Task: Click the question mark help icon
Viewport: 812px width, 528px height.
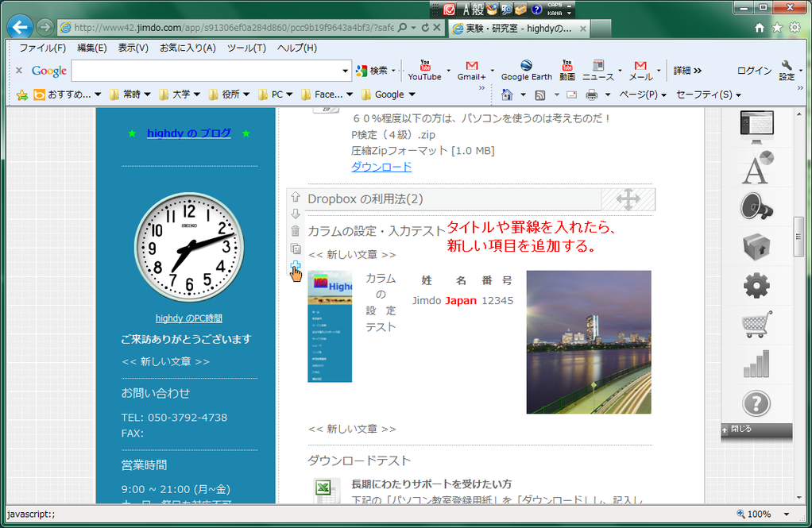Action: tap(756, 403)
